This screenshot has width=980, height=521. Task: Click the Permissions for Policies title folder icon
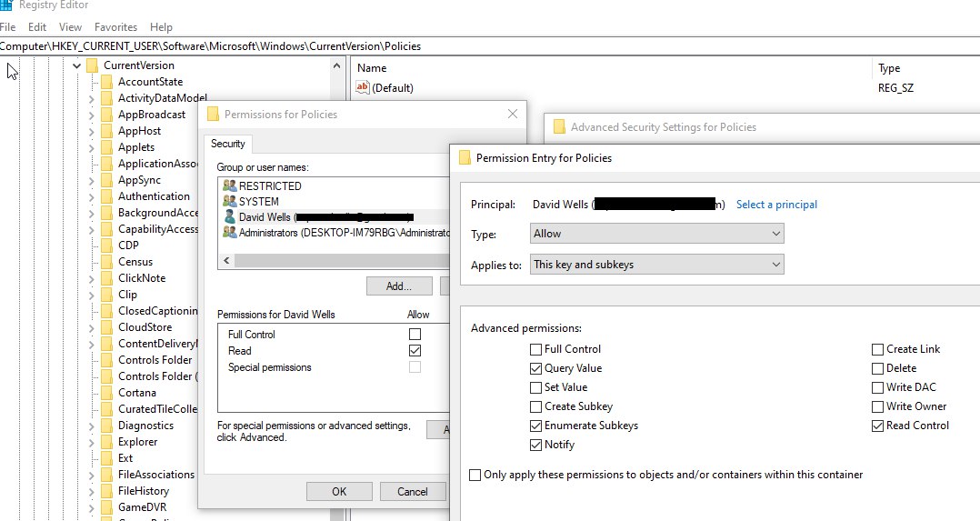pyautogui.click(x=213, y=114)
